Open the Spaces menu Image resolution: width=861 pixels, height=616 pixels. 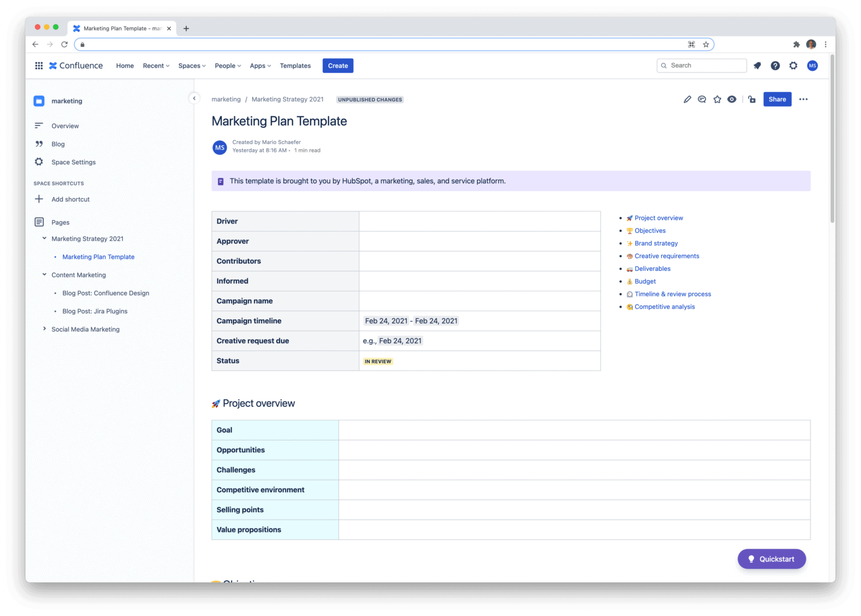191,66
